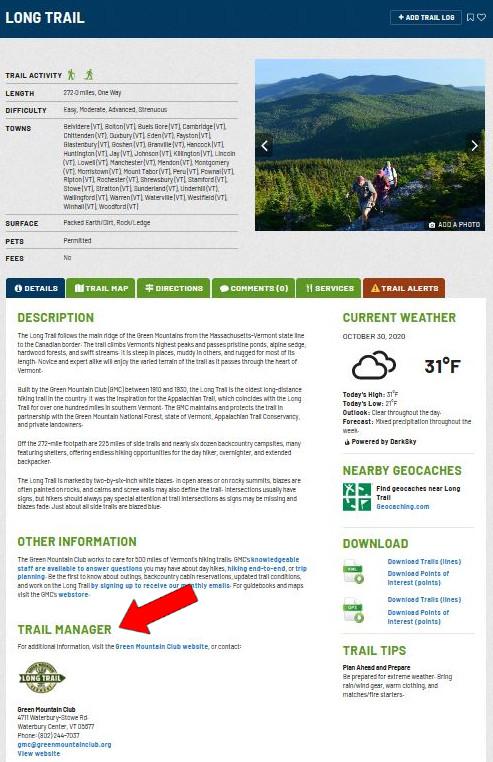Open the Geocaching.com link
Viewport: 493px width, 762px height.
tap(403, 506)
